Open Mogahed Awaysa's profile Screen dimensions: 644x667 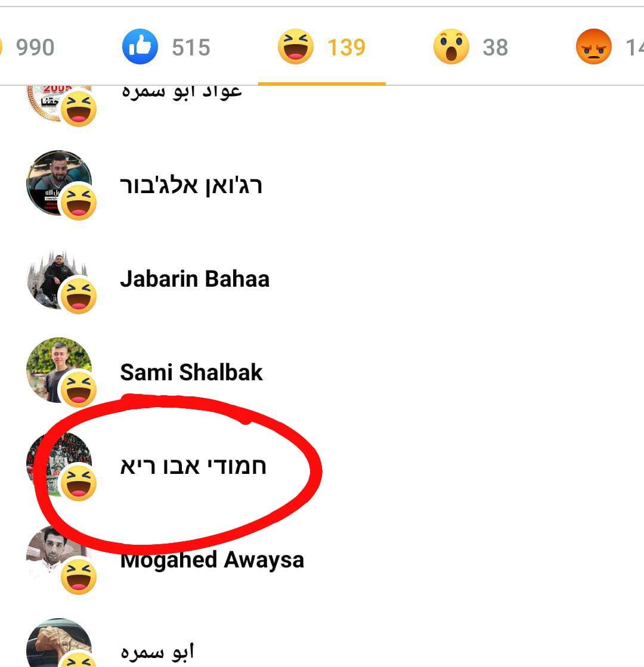click(212, 559)
